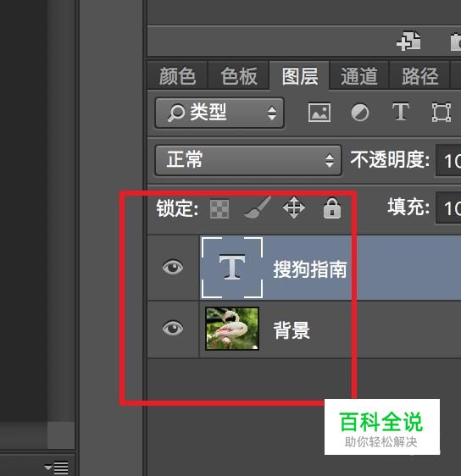This screenshot has width=461, height=476.
Task: Select the 图层 tab
Action: point(299,76)
